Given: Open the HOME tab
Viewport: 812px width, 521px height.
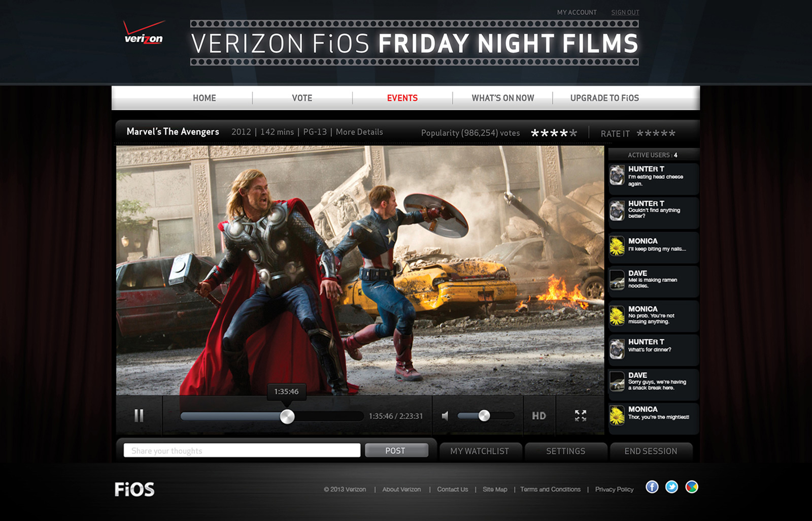Looking at the screenshot, I should click(205, 98).
